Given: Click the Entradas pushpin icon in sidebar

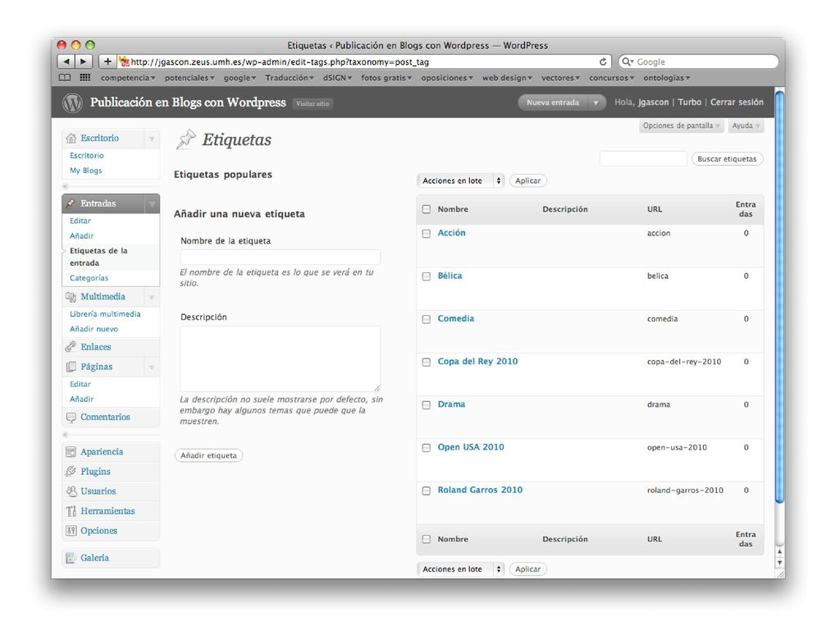Looking at the screenshot, I should tap(71, 203).
